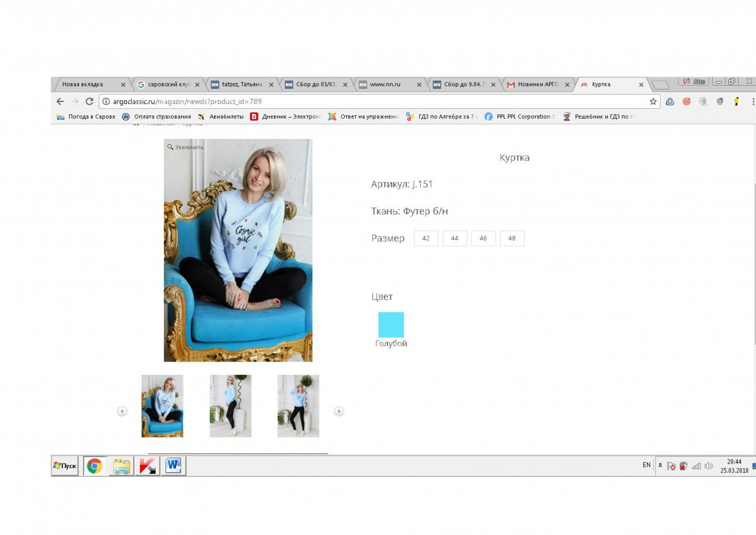Open the red target extension icon
The width and height of the screenshot is (756, 535).
(x=687, y=101)
